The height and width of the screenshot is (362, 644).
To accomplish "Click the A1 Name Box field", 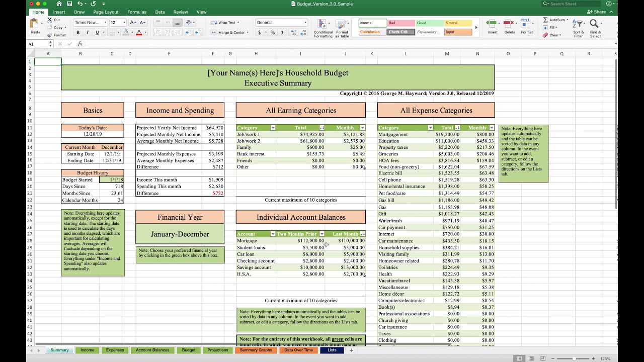I will point(38,44).
